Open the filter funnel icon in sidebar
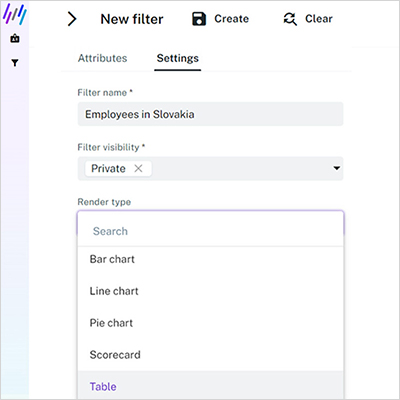Viewport: 400px width, 400px height. (15, 63)
